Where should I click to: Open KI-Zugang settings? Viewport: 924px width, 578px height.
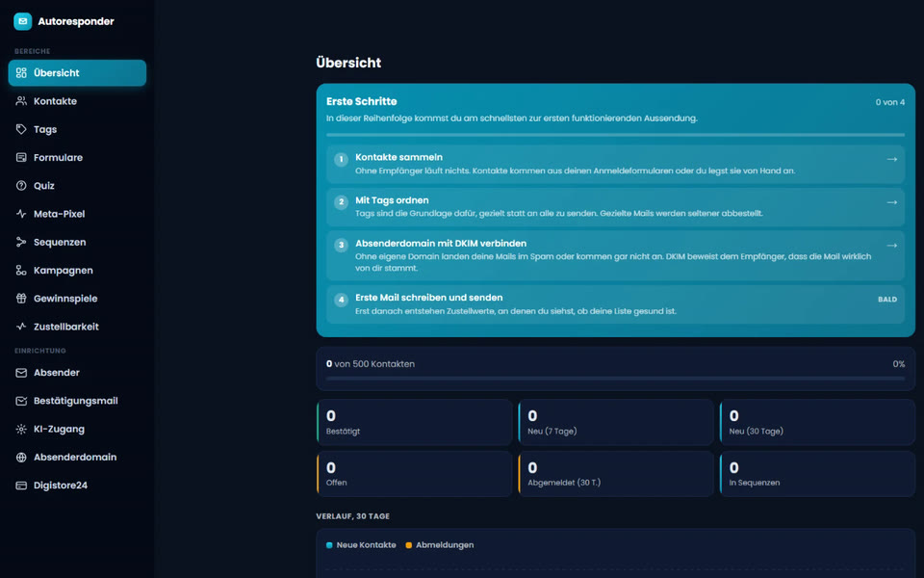tap(77, 430)
